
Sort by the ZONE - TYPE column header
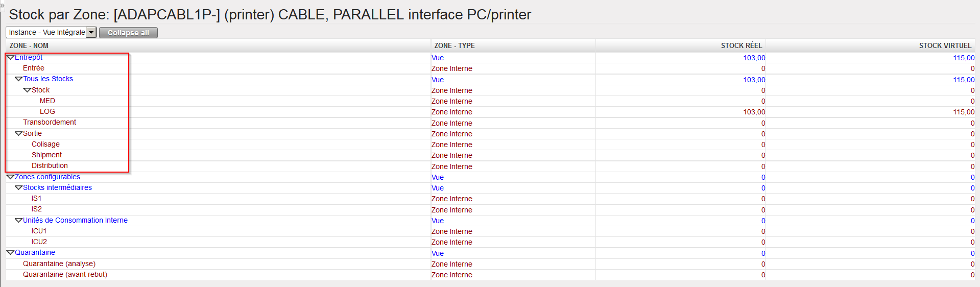[455, 46]
